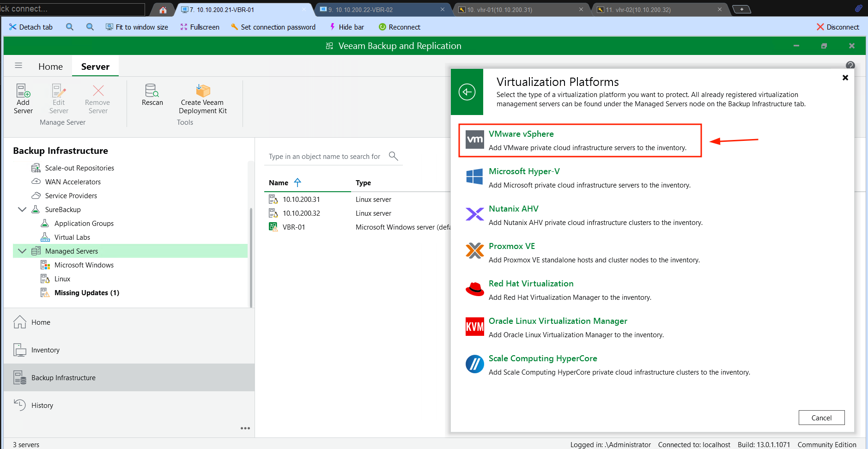Click the Fullscreen button
The image size is (868, 449).
click(200, 27)
